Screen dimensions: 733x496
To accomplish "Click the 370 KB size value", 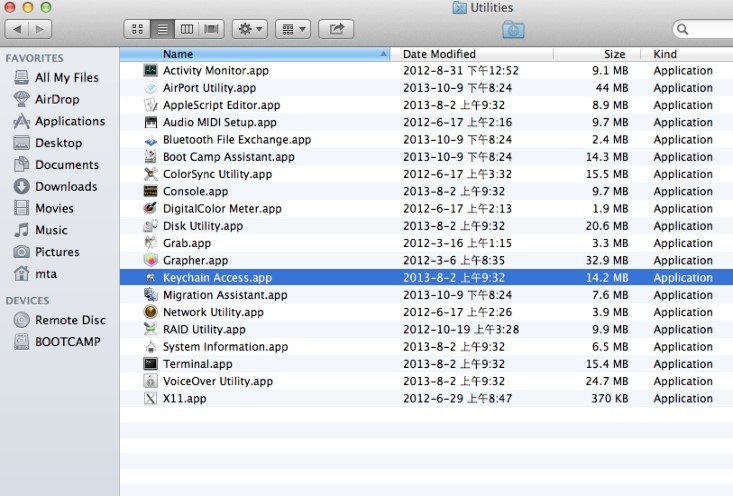I will click(610, 399).
